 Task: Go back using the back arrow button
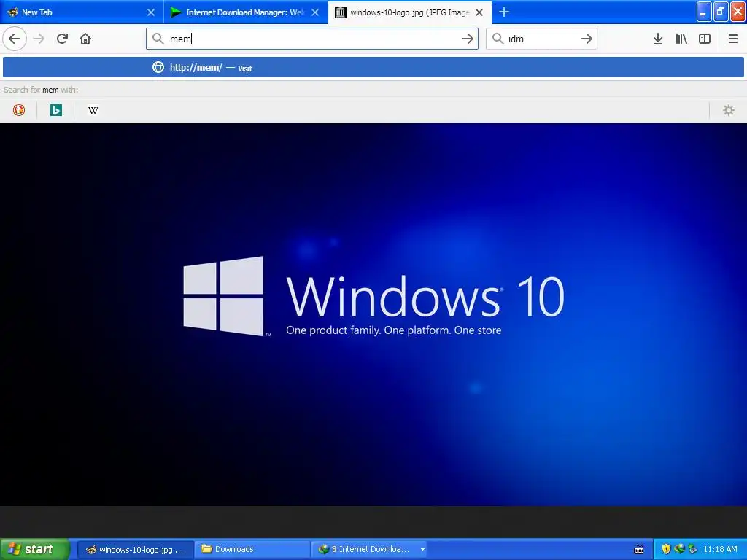coord(15,39)
